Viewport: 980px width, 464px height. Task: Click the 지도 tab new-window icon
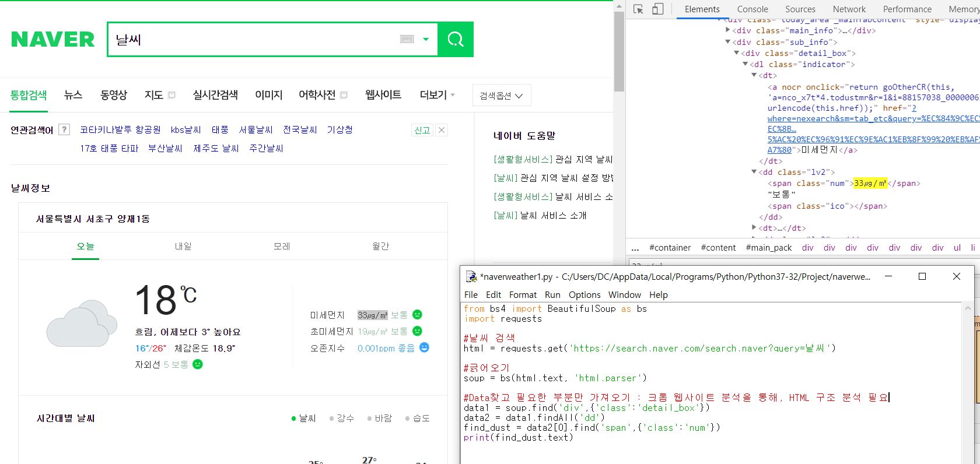[x=171, y=95]
